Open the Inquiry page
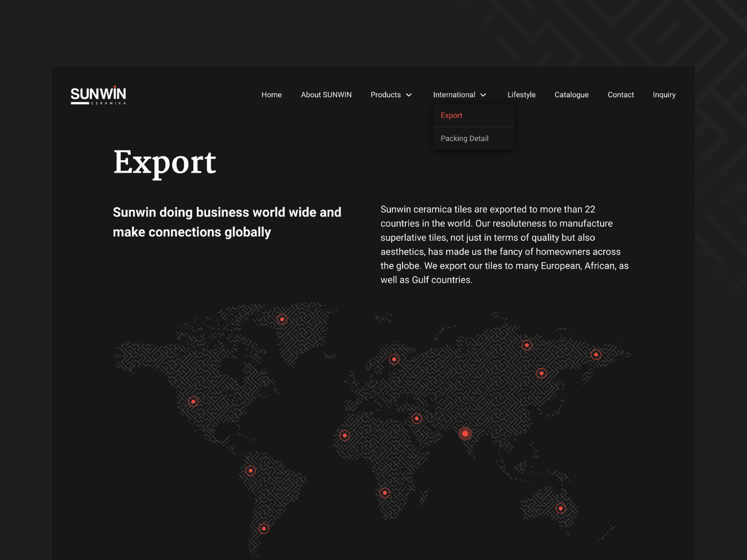 coord(664,95)
